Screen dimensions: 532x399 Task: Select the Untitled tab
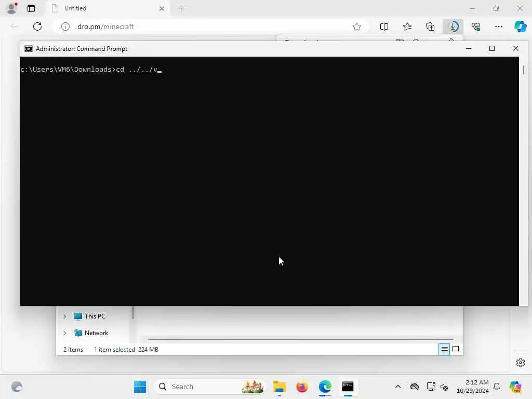107,8
